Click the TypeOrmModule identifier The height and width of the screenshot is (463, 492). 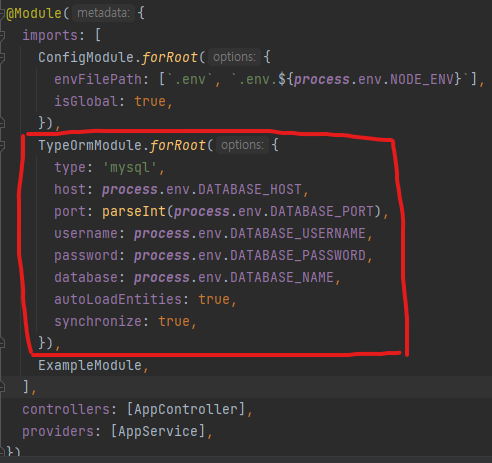tap(90, 145)
